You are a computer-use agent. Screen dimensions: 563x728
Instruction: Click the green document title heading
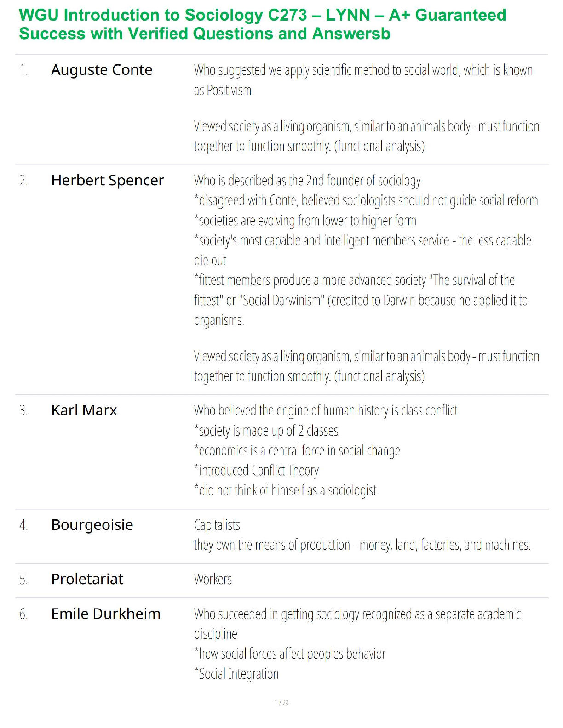coord(262,24)
